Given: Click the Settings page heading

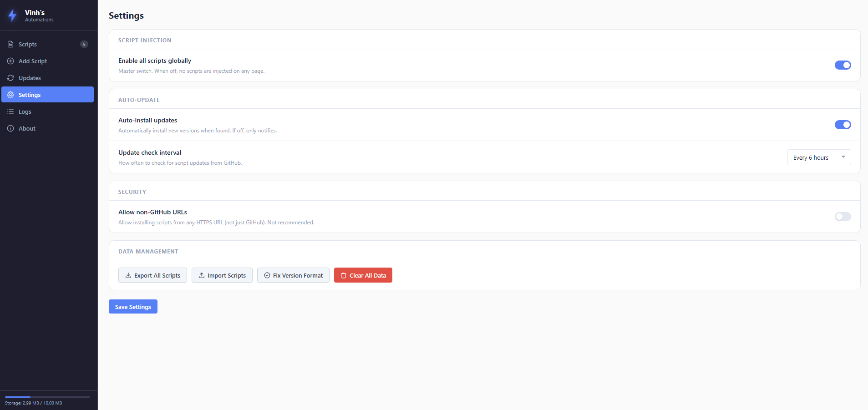Looking at the screenshot, I should pyautogui.click(x=126, y=15).
